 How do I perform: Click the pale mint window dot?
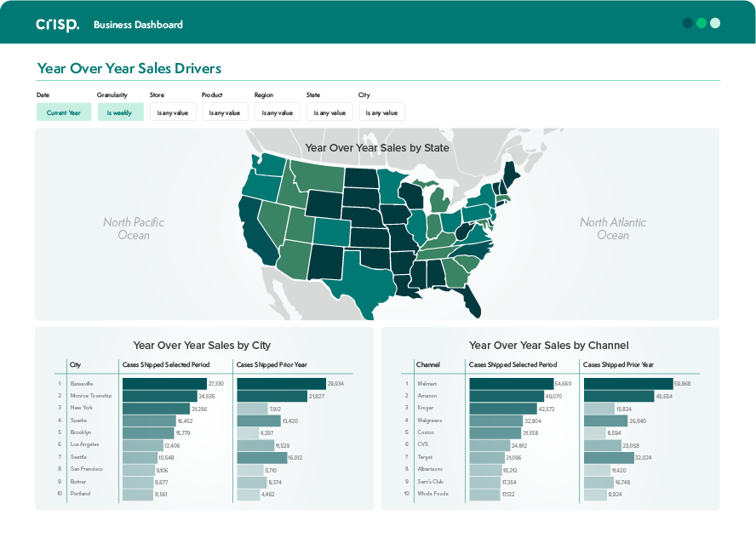[x=715, y=23]
